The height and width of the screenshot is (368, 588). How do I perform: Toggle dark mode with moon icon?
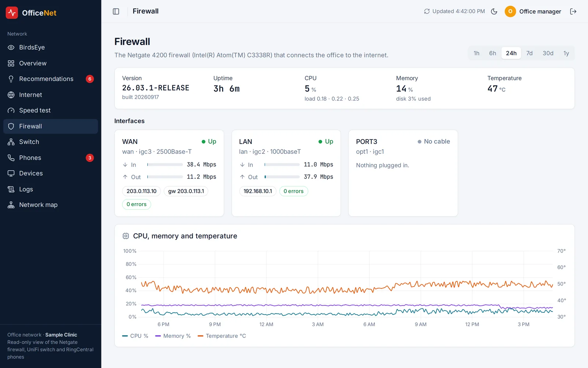(494, 11)
